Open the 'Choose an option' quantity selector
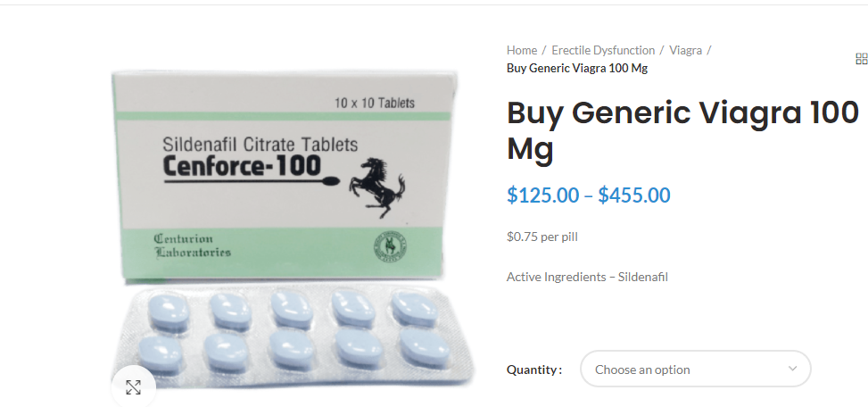The height and width of the screenshot is (407, 868). pyautogui.click(x=695, y=369)
